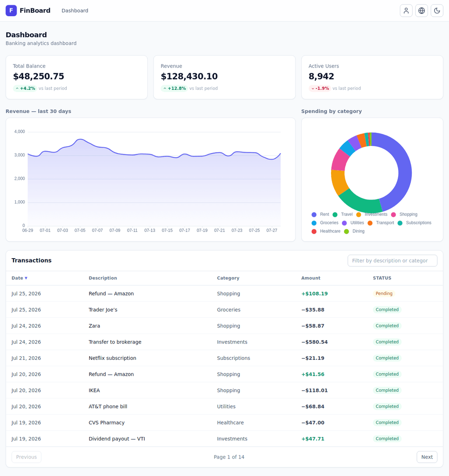Toggle Investments legend color dot
449x476 pixels.
pyautogui.click(x=359, y=215)
